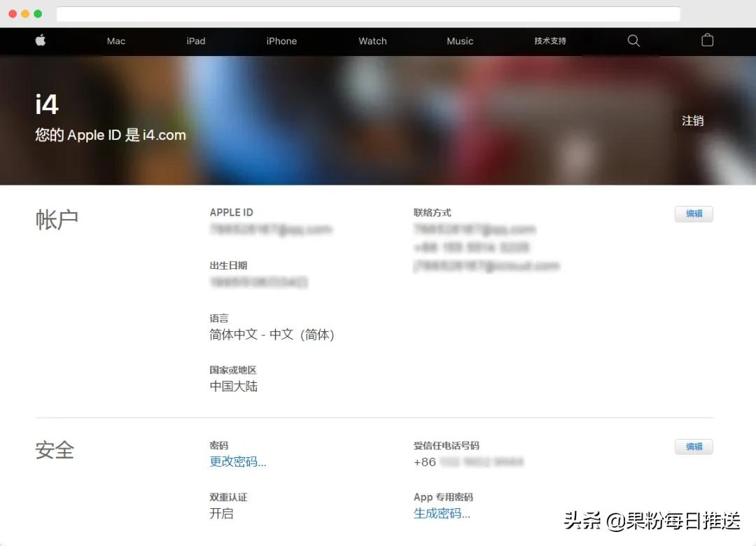Click 注销 to sign out
Image resolution: width=756 pixels, height=546 pixels.
click(x=692, y=120)
